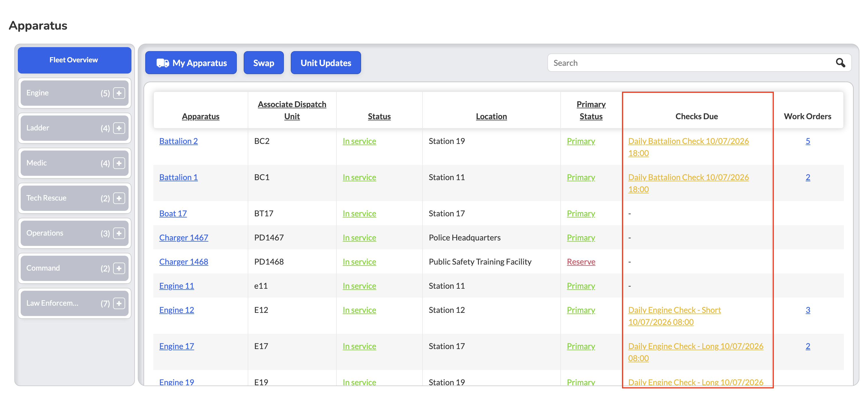
Task: Expand Operations with its plus icon
Action: pos(119,234)
